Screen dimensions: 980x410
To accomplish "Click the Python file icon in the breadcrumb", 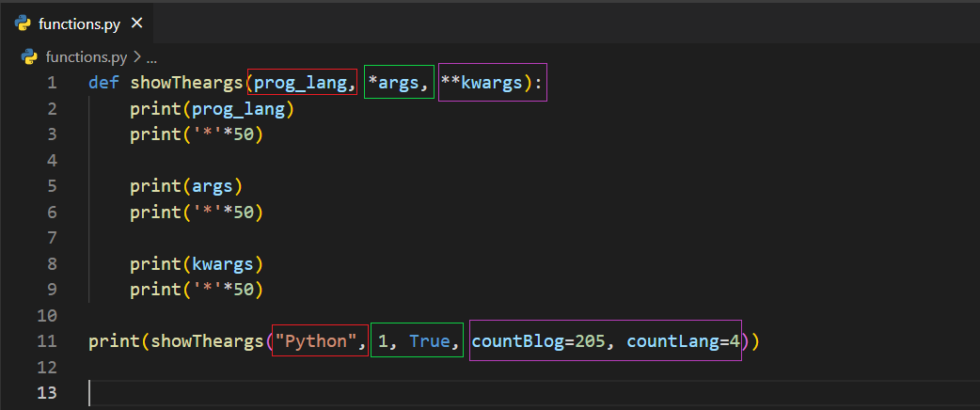I will (30, 56).
